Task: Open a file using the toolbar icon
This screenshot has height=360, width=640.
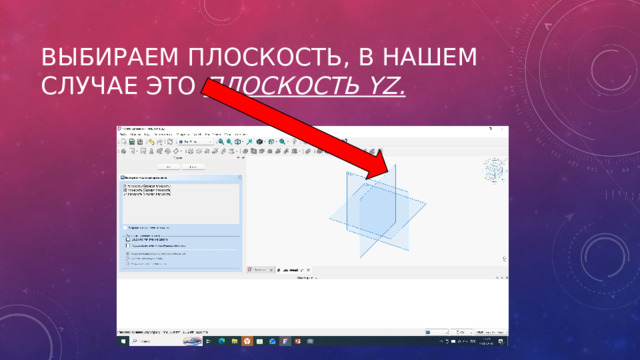Action: coord(132,142)
